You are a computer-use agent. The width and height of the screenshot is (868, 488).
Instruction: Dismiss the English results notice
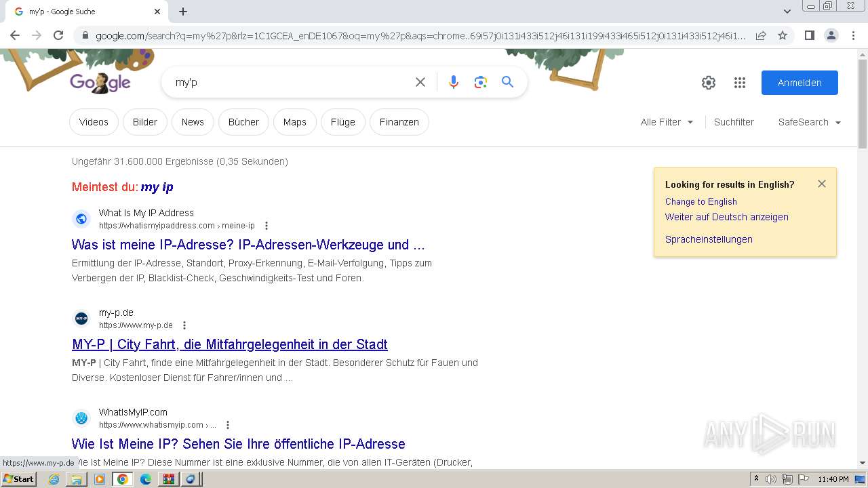click(x=822, y=184)
